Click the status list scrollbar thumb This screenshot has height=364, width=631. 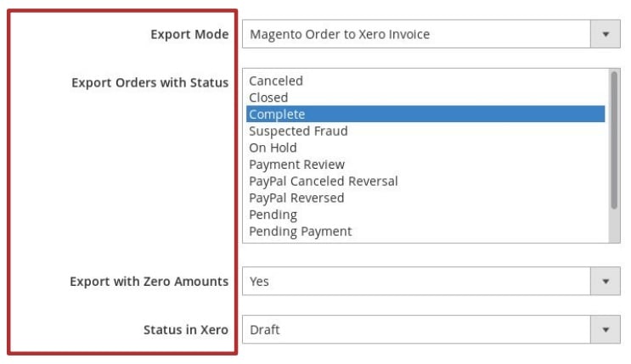(614, 140)
